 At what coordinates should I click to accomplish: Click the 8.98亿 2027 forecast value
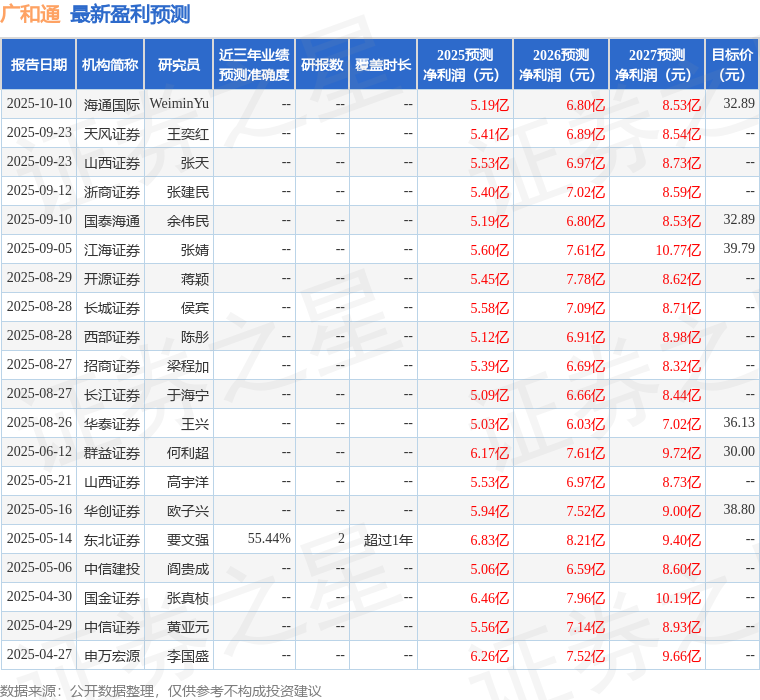tap(681, 337)
